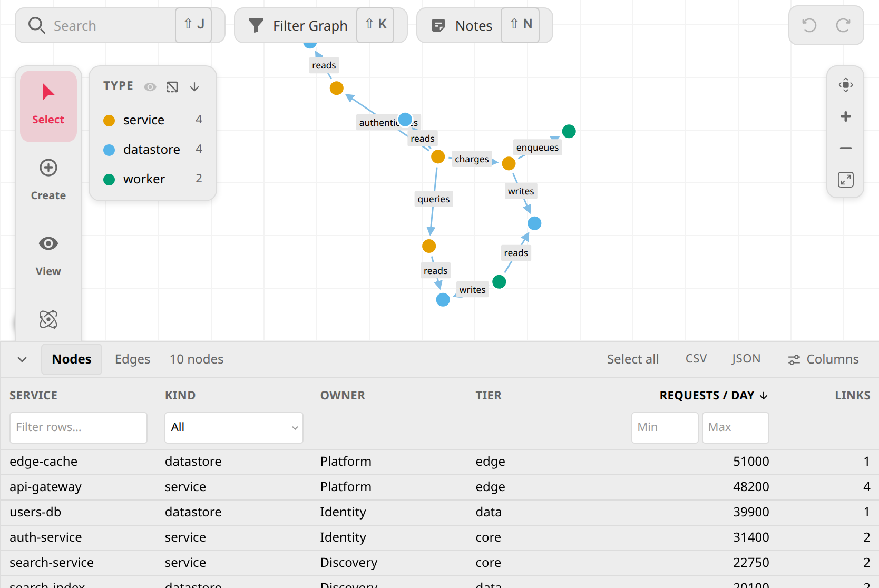Switch to the Nodes tab
Image resolution: width=879 pixels, height=588 pixels.
[x=72, y=359]
